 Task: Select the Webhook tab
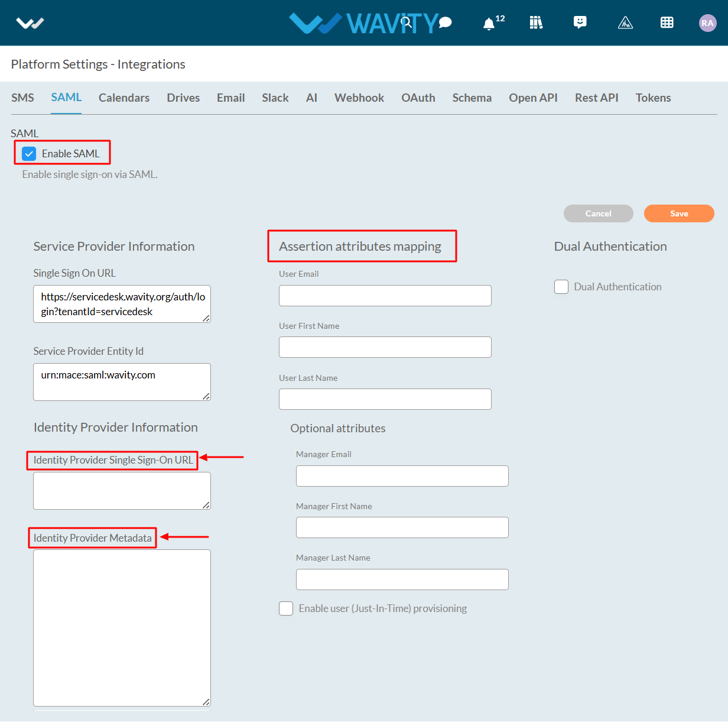(x=359, y=98)
